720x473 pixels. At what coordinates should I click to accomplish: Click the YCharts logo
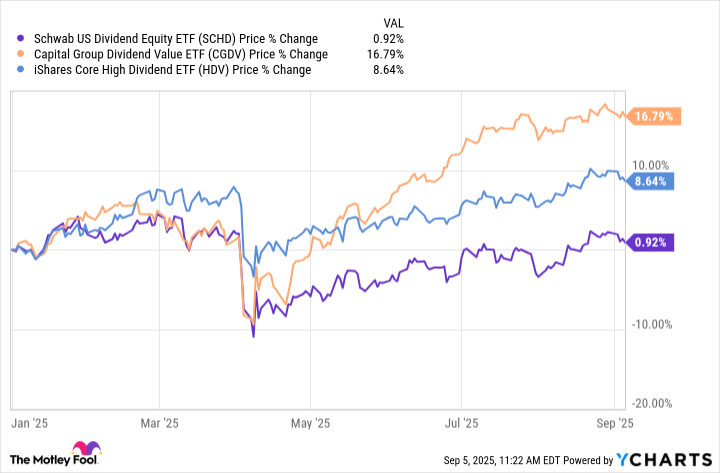pyautogui.click(x=664, y=459)
